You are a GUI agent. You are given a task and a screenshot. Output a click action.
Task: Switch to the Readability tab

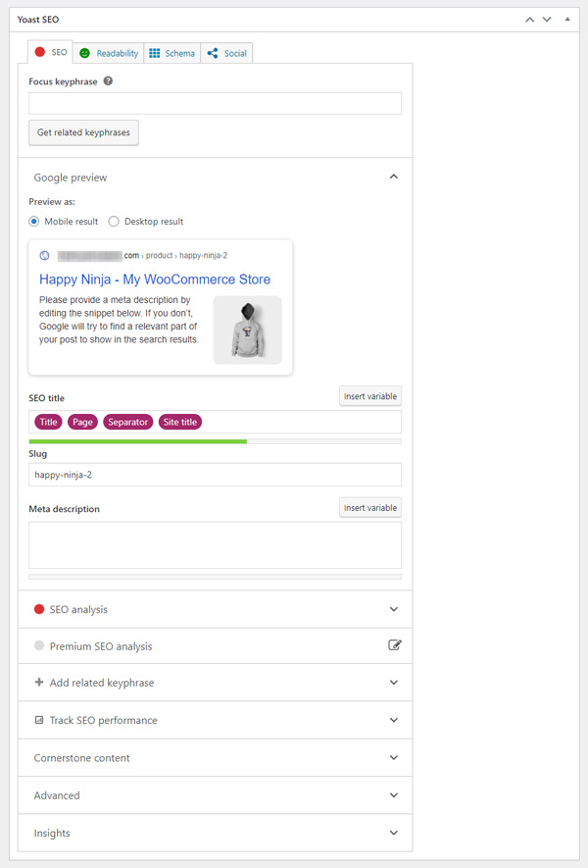click(108, 53)
